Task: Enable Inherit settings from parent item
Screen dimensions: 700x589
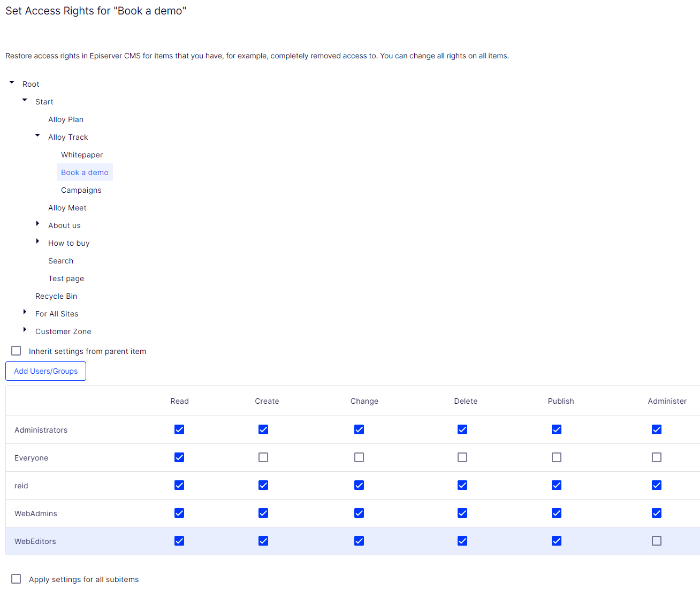Action: (16, 350)
